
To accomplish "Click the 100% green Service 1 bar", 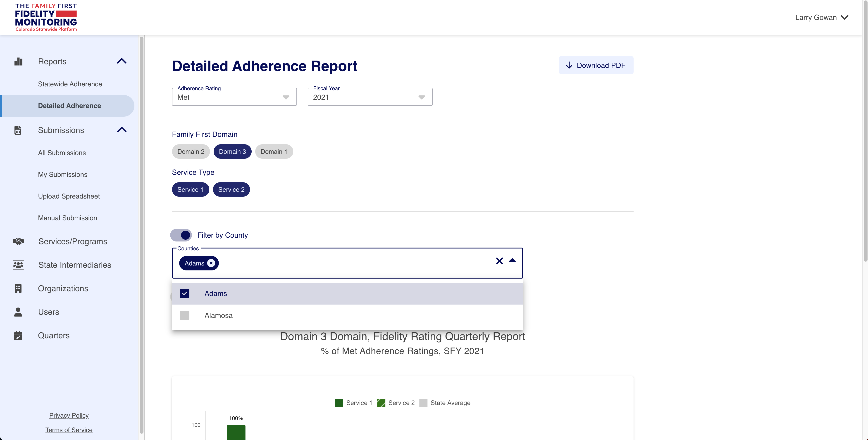I will click(x=236, y=432).
